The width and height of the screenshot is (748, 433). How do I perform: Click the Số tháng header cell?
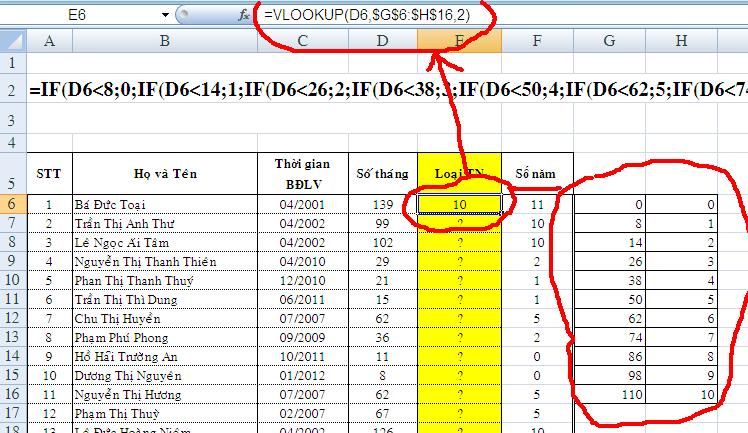(x=382, y=174)
